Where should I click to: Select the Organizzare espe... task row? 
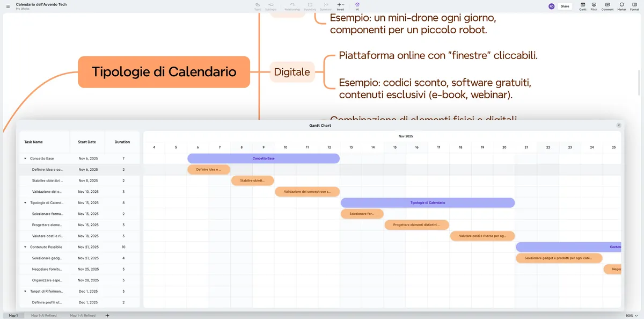pos(79,280)
